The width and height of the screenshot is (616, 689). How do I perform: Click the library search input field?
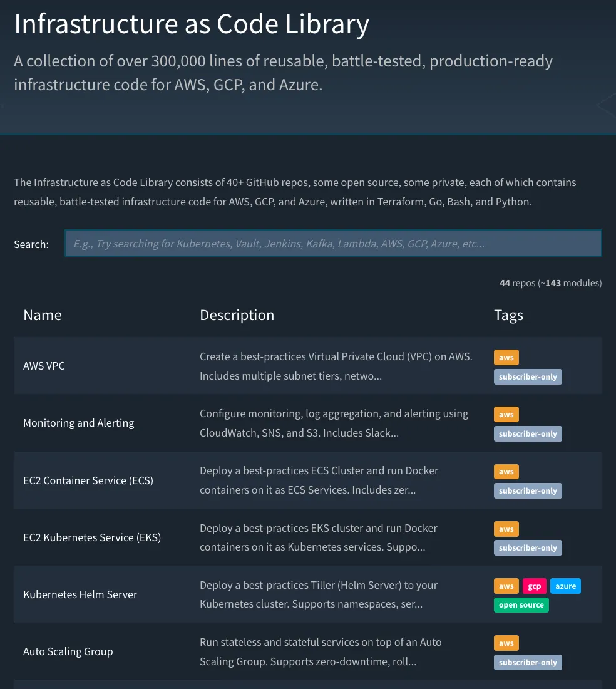tap(333, 243)
